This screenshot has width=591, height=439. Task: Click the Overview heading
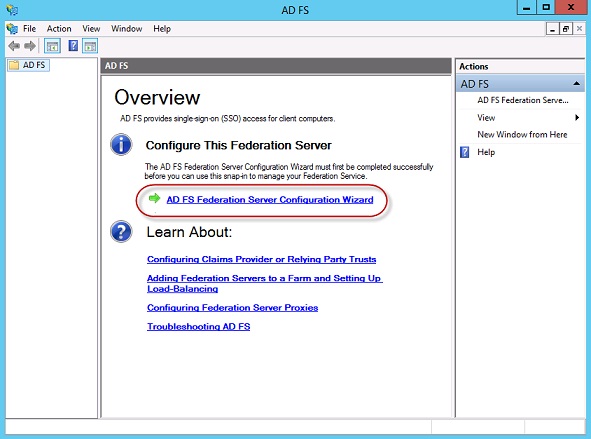tap(157, 97)
